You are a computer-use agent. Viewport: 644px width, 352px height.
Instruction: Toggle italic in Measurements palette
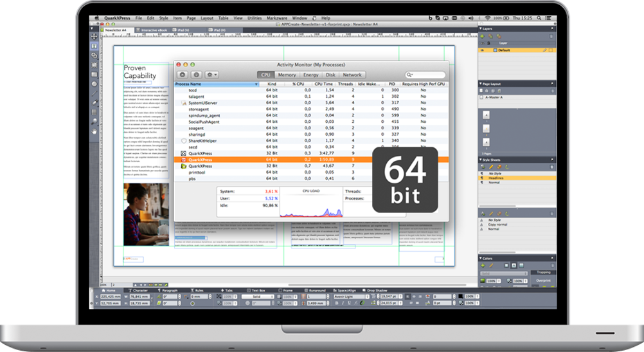[x=343, y=303]
